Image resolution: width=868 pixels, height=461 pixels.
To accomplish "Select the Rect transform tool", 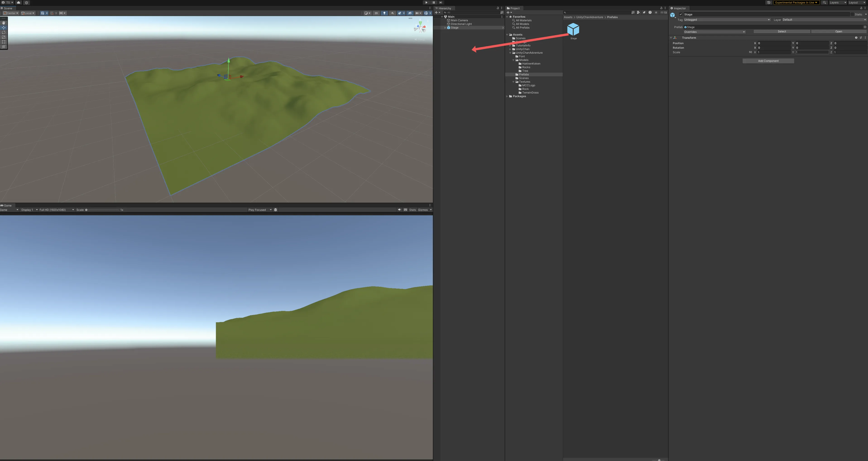I will click(4, 42).
